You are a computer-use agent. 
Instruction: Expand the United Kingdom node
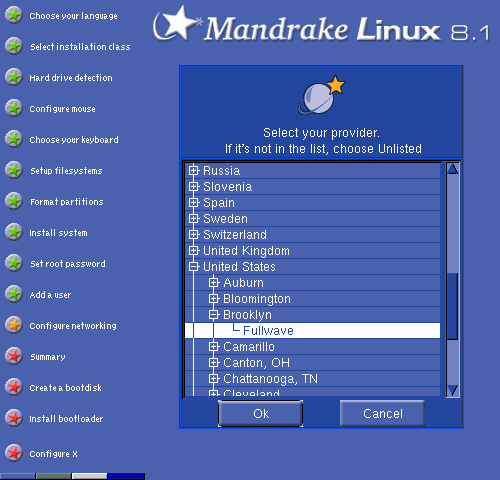[193, 251]
